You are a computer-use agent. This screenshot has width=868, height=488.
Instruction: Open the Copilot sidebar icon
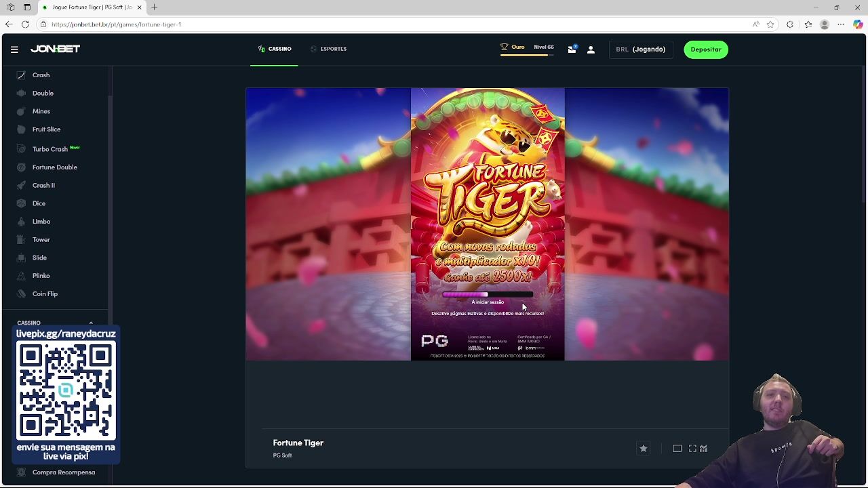pos(858,24)
